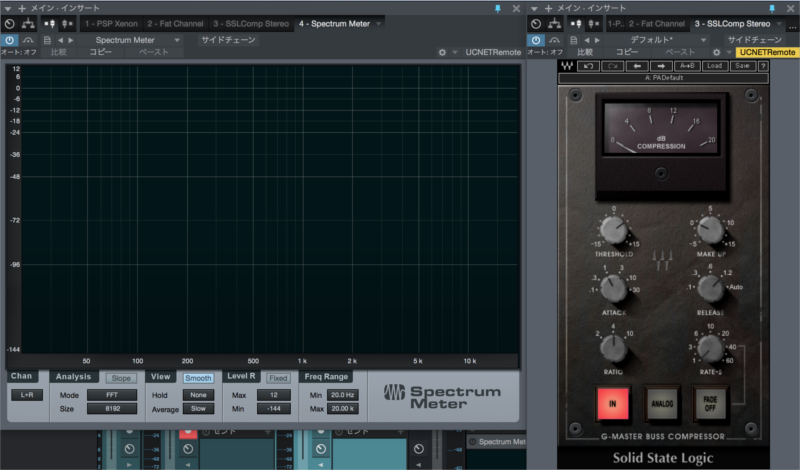Toggle the pin icon of the SSLComp window
Screen dimensions: 800x470
(772, 8)
